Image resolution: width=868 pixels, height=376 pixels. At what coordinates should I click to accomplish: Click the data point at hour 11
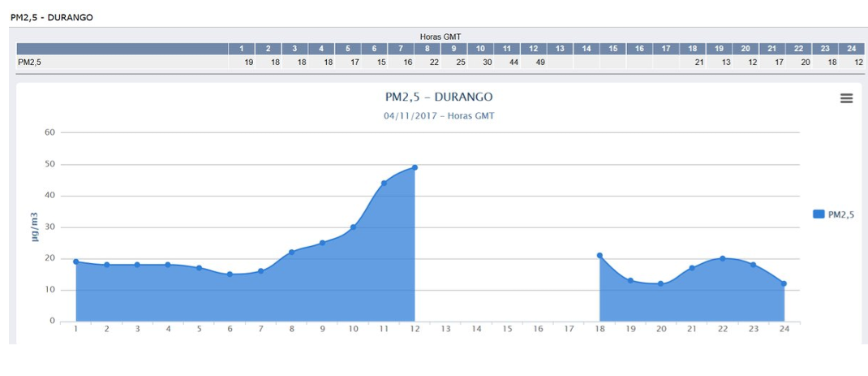(384, 183)
